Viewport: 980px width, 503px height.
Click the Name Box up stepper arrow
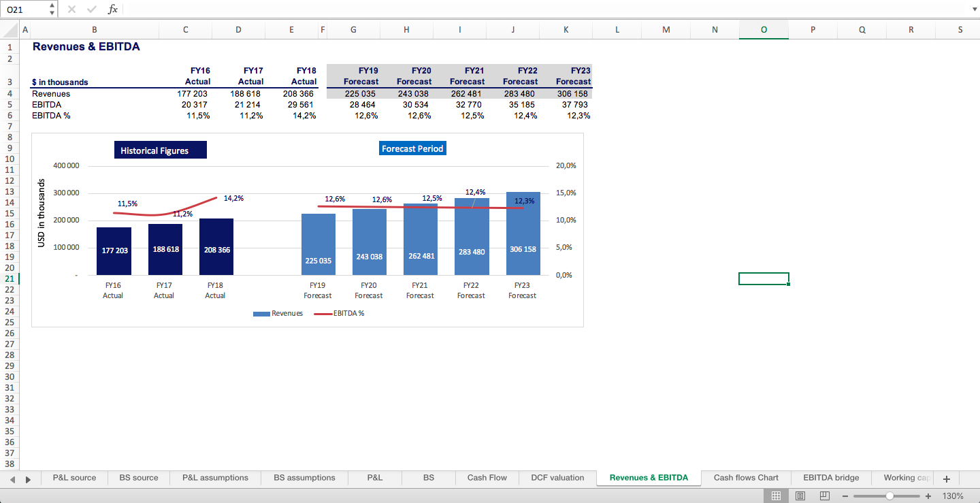(x=52, y=5)
